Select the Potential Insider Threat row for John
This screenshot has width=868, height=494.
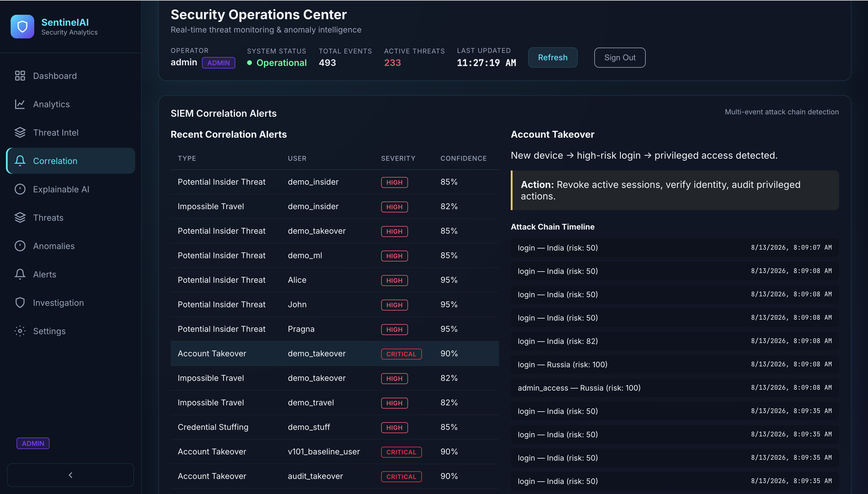coord(335,304)
